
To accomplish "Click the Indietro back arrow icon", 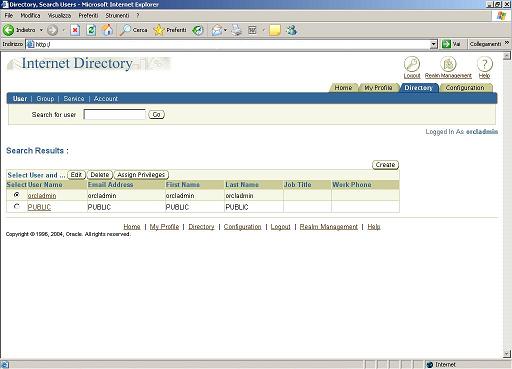I will (8, 30).
